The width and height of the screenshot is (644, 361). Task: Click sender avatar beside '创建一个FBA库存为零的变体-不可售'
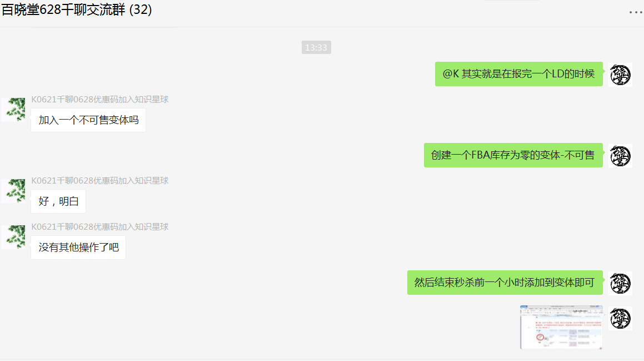[620, 156]
